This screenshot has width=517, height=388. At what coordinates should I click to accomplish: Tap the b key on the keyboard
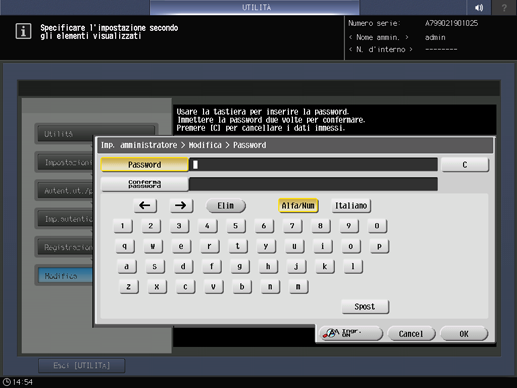[242, 287]
